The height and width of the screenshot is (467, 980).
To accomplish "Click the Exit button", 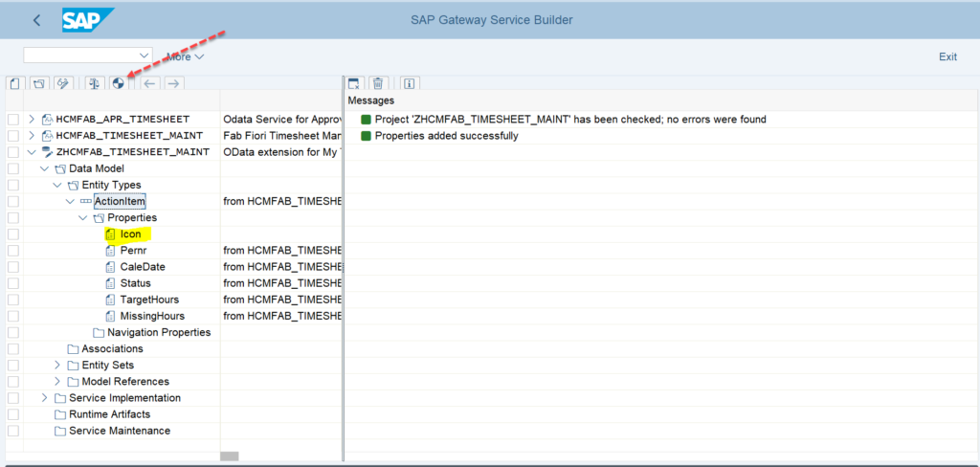I will [x=947, y=56].
